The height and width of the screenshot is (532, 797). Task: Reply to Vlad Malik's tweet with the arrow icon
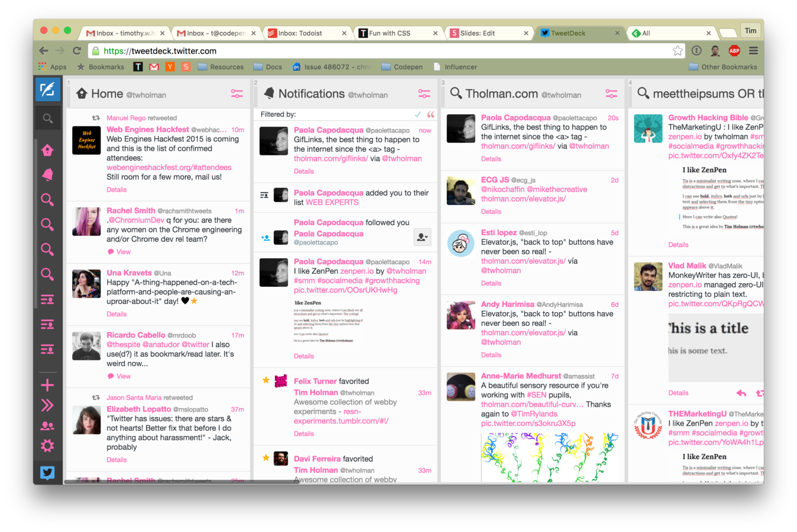click(x=741, y=393)
